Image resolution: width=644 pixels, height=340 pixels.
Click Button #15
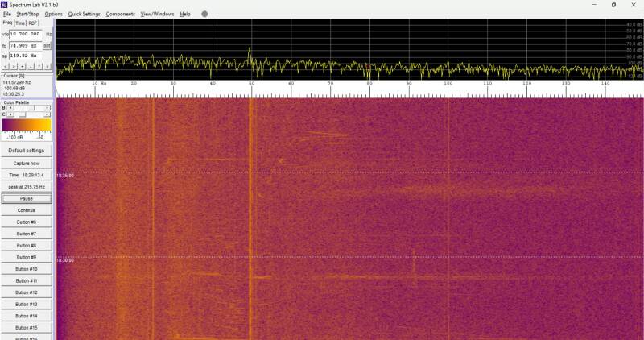(27, 328)
